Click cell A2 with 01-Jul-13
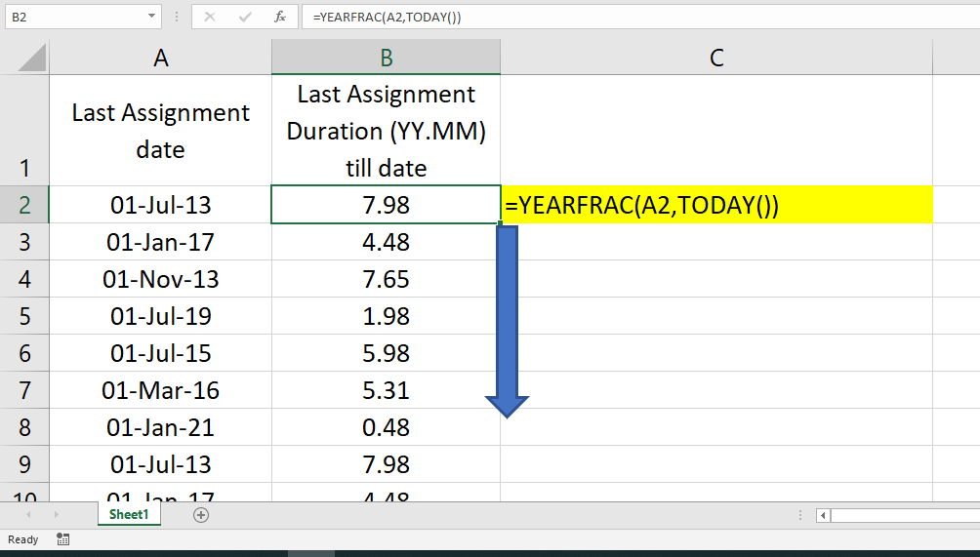 pos(161,204)
